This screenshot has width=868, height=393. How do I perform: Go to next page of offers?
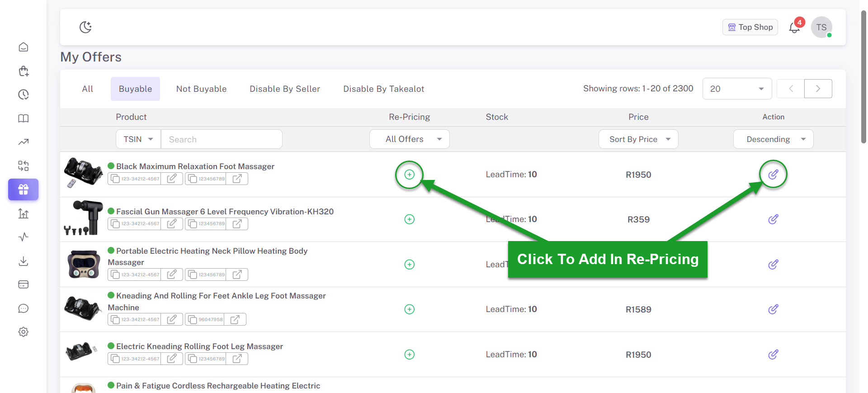point(818,89)
